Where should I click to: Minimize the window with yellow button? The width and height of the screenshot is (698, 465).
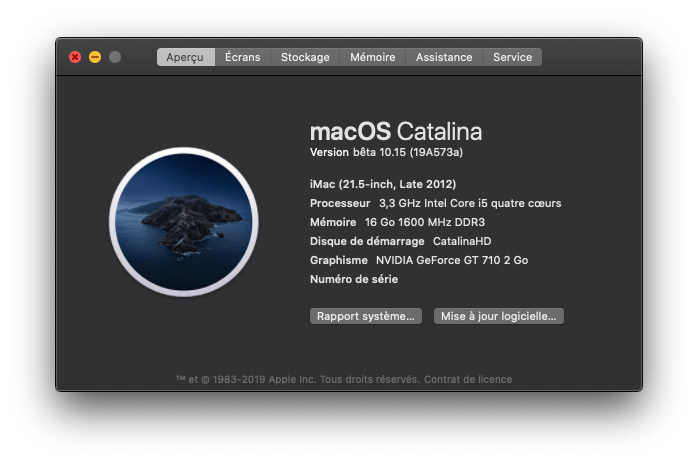pos(95,57)
